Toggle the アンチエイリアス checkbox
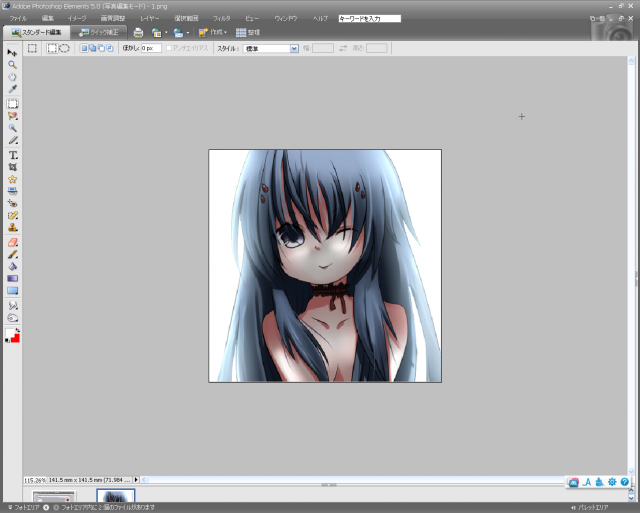 tap(169, 48)
